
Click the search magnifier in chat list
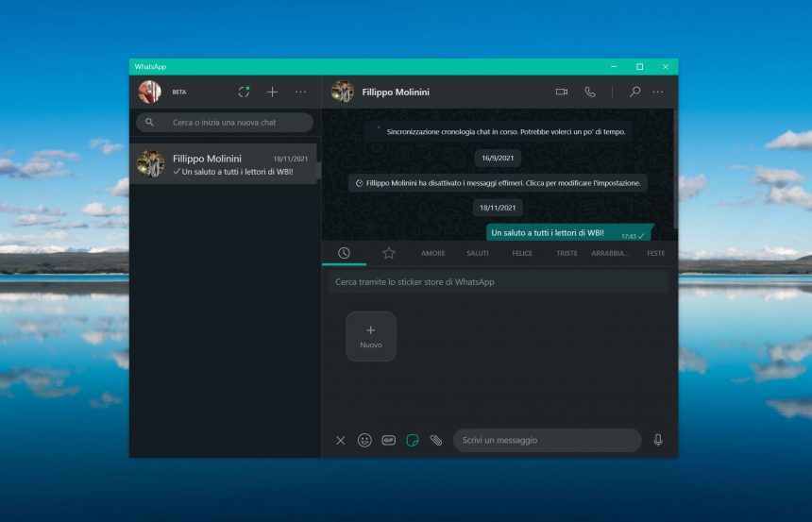coord(149,122)
